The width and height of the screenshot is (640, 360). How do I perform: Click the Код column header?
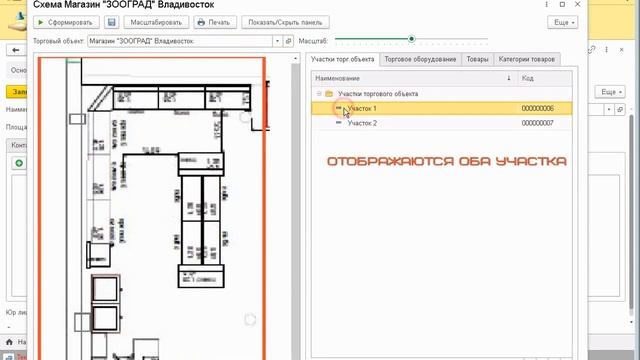(545, 78)
